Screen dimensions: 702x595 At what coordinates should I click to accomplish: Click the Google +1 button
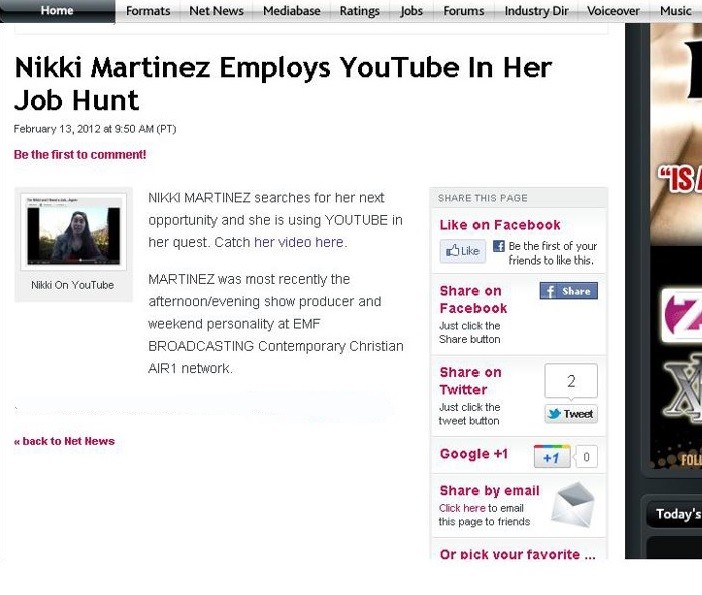click(x=552, y=457)
